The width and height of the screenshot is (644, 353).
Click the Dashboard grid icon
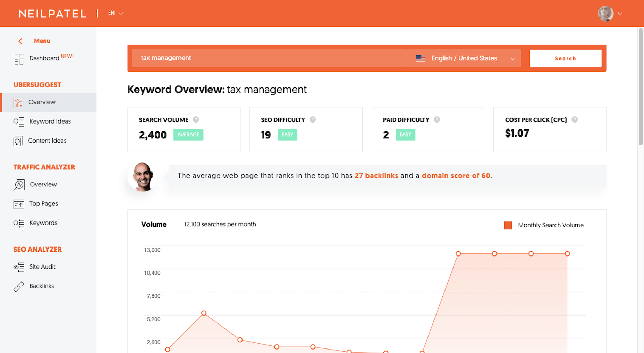click(19, 59)
